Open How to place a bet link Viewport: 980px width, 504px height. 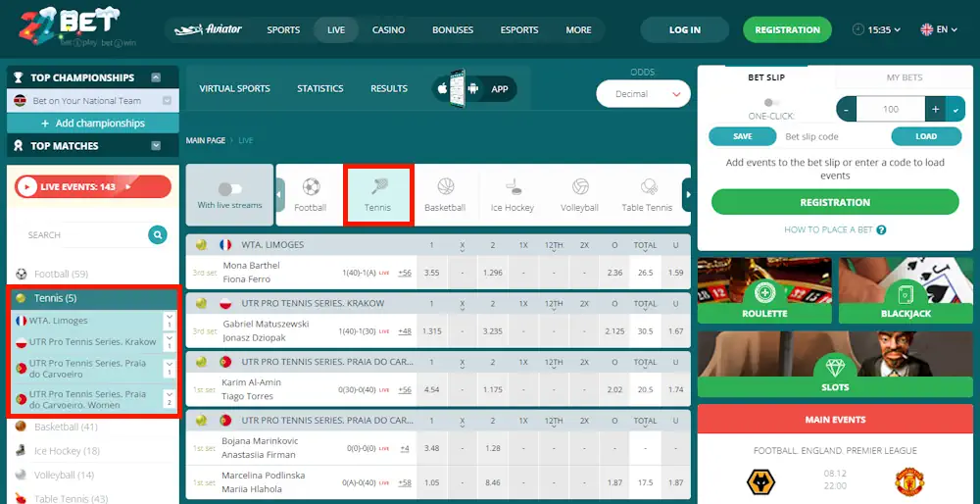pyautogui.click(x=828, y=229)
